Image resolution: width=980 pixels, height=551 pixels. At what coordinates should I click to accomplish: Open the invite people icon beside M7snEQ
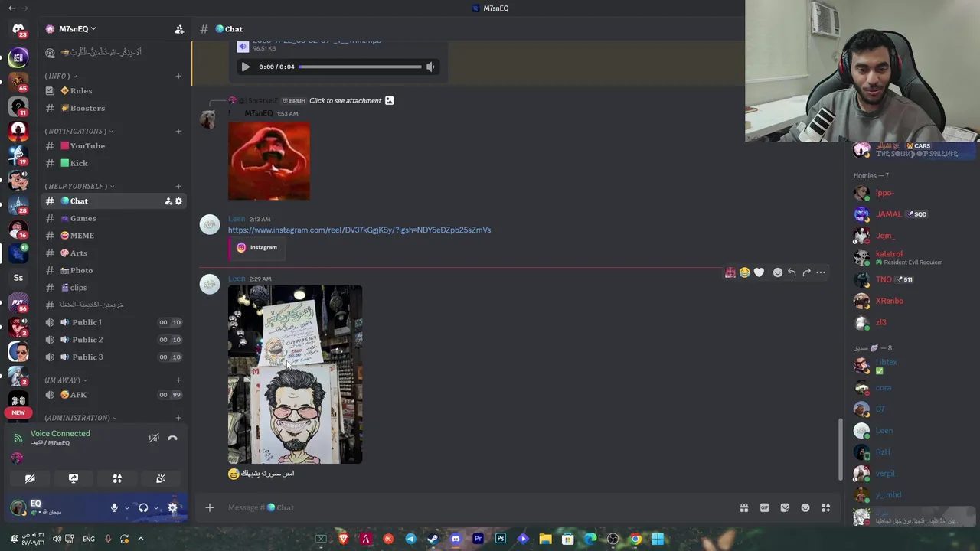tap(179, 29)
